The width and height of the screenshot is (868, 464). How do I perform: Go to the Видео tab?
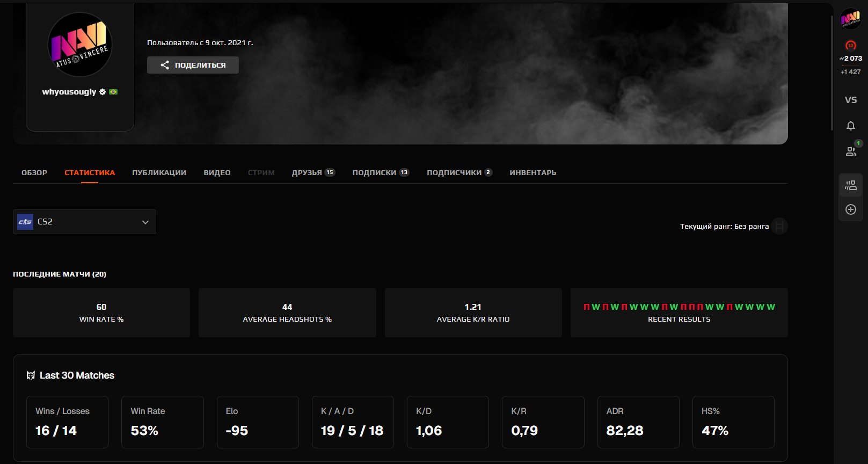tap(217, 172)
